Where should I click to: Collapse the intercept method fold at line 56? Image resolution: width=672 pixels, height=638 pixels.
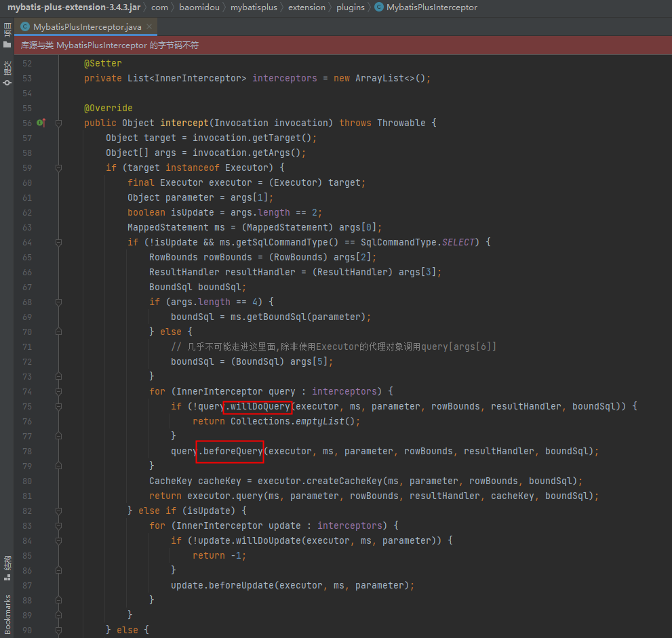click(x=59, y=123)
